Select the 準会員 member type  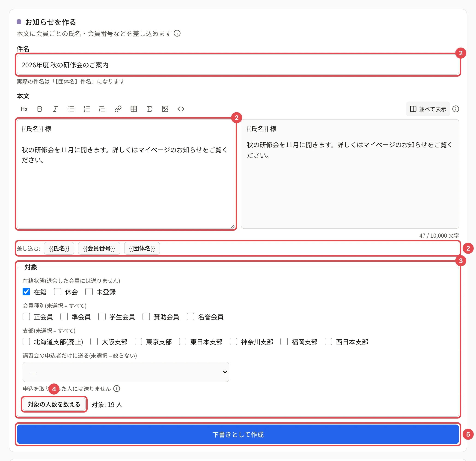[x=64, y=317]
